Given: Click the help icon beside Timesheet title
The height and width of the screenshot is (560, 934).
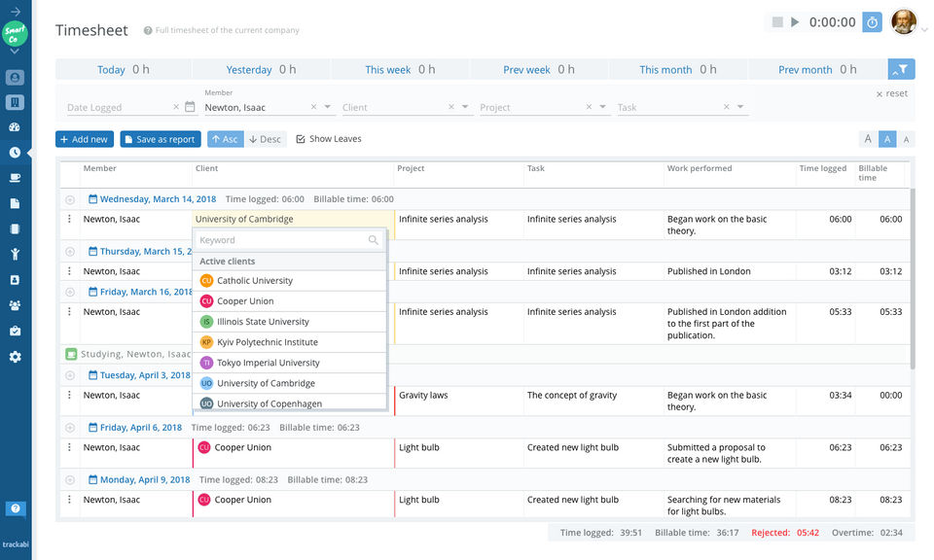Looking at the screenshot, I should pos(148,30).
